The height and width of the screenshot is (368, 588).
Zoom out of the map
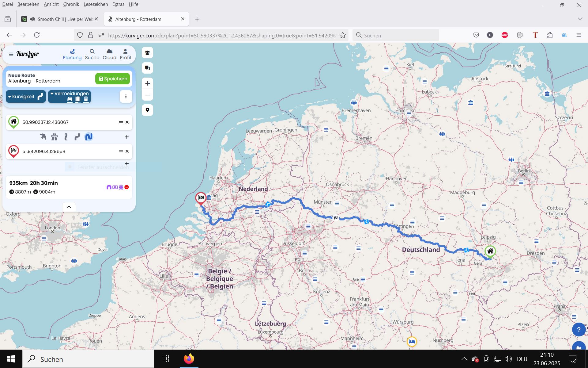point(147,95)
